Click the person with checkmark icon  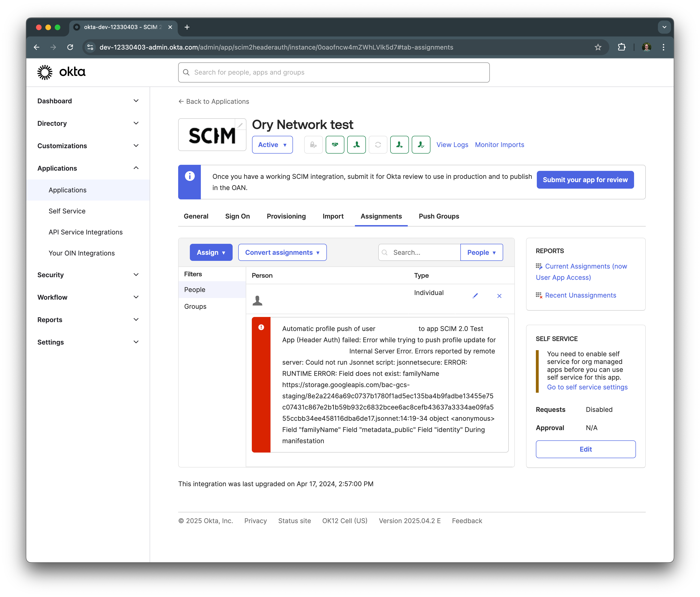[x=421, y=145]
